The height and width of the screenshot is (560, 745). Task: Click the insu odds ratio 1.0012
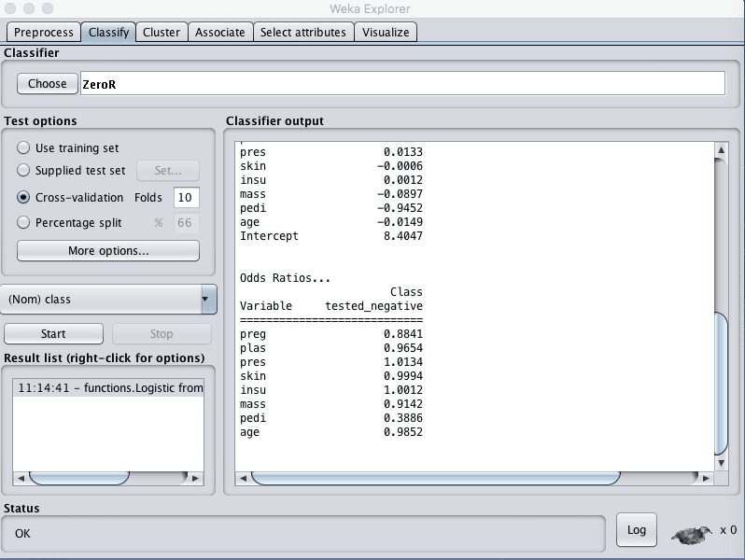pos(403,389)
